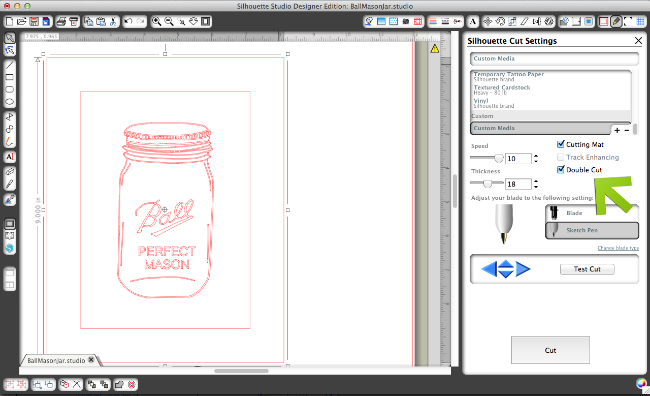The image size is (650, 396).
Task: Click the Test Cut button
Action: (x=587, y=269)
